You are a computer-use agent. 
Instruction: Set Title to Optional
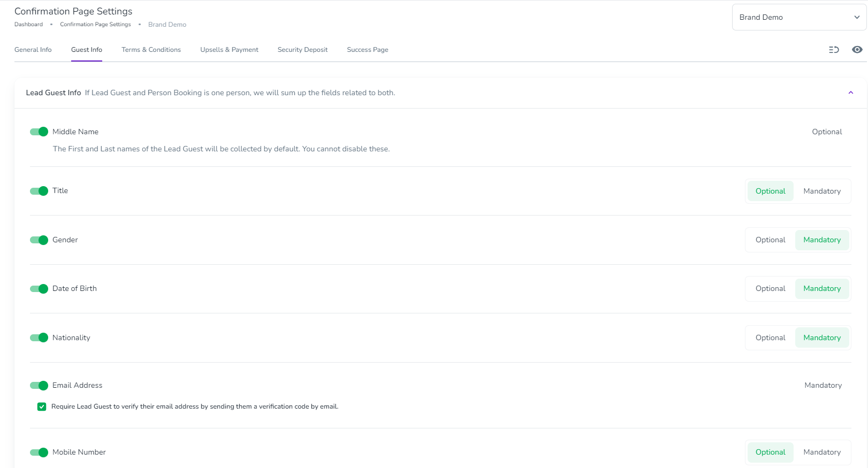coord(771,191)
